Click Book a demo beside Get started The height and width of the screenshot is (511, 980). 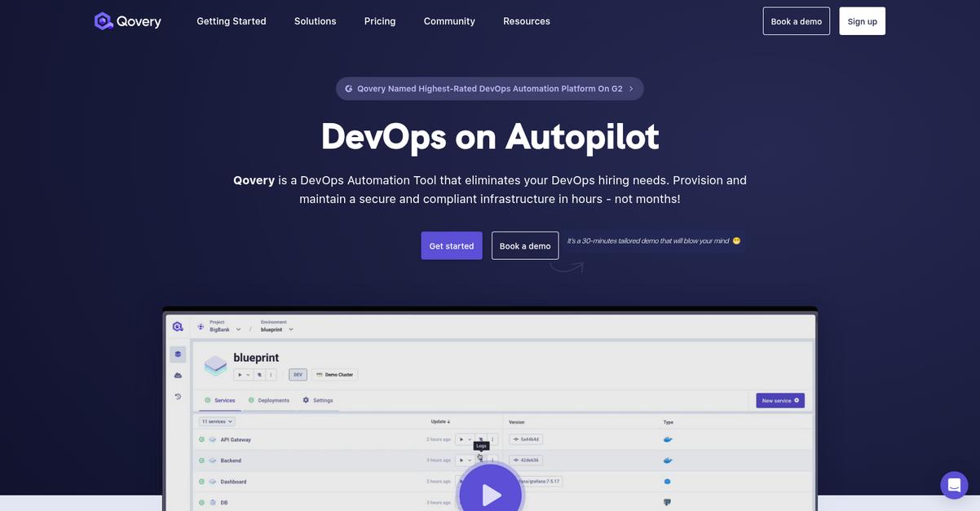[x=525, y=245]
